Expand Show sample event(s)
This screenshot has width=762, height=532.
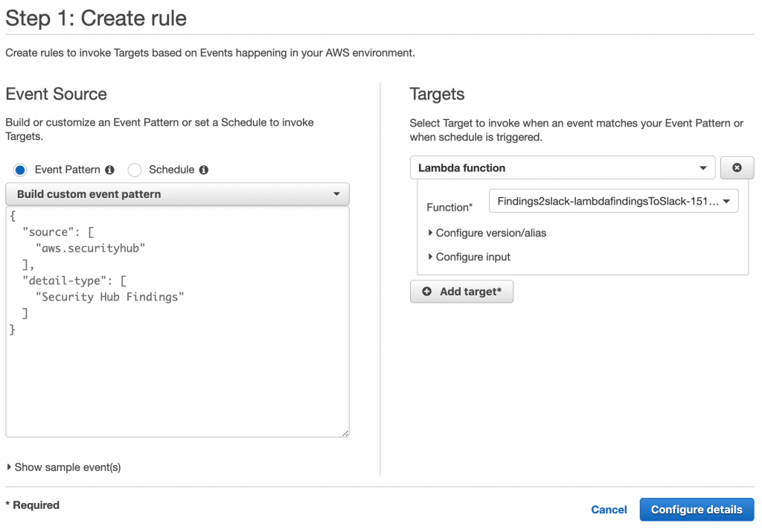[64, 467]
